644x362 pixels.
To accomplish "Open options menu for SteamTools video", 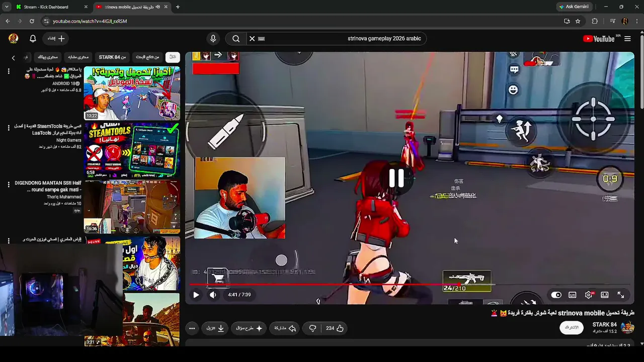I will (x=9, y=128).
